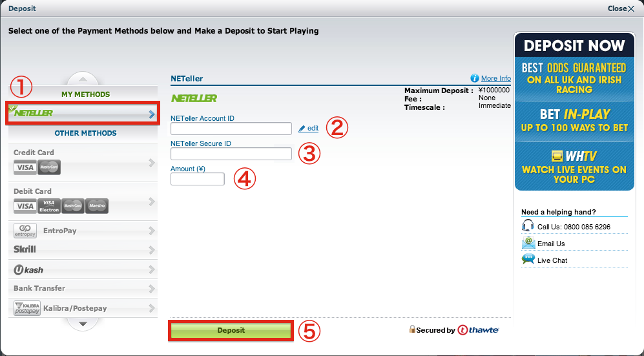This screenshot has height=356, width=644.
Task: Select the NETeller method in My Methods
Action: point(82,113)
